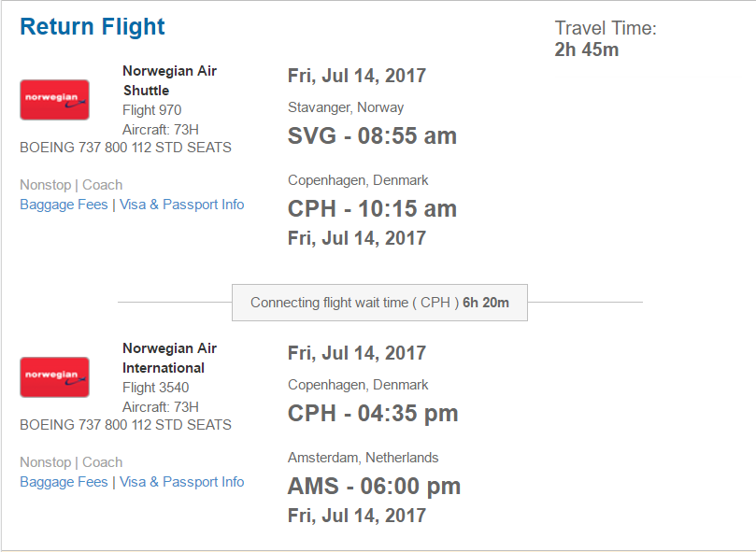Image resolution: width=756 pixels, height=552 pixels.
Task: Open Baggage Fees for the Copenhagen–Amsterdam flight
Action: click(x=64, y=482)
